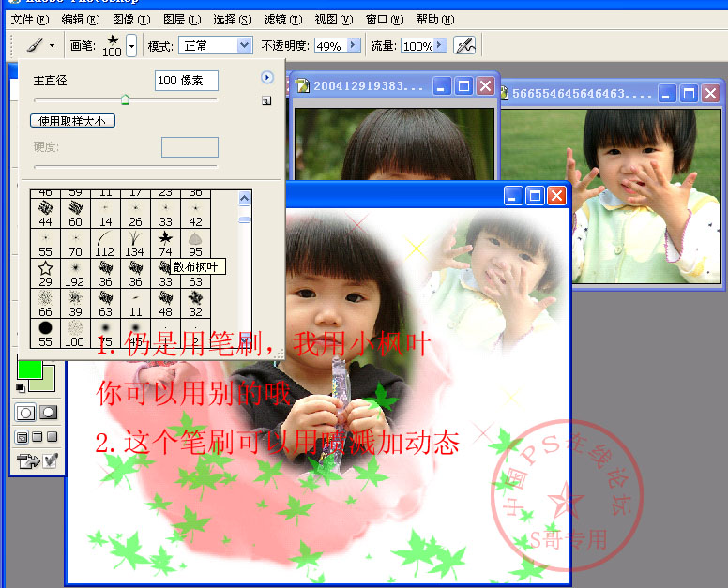Select the 112 curved dune grass brush
Viewport: 728px width, 588px height.
[105, 244]
